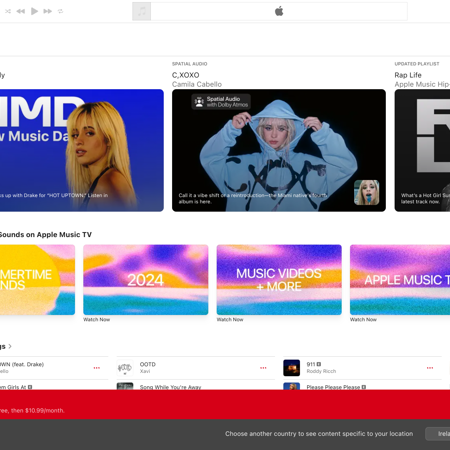The image size is (450, 450).
Task: Click the small C,XOXO album cover thumbnail
Action: point(366,192)
